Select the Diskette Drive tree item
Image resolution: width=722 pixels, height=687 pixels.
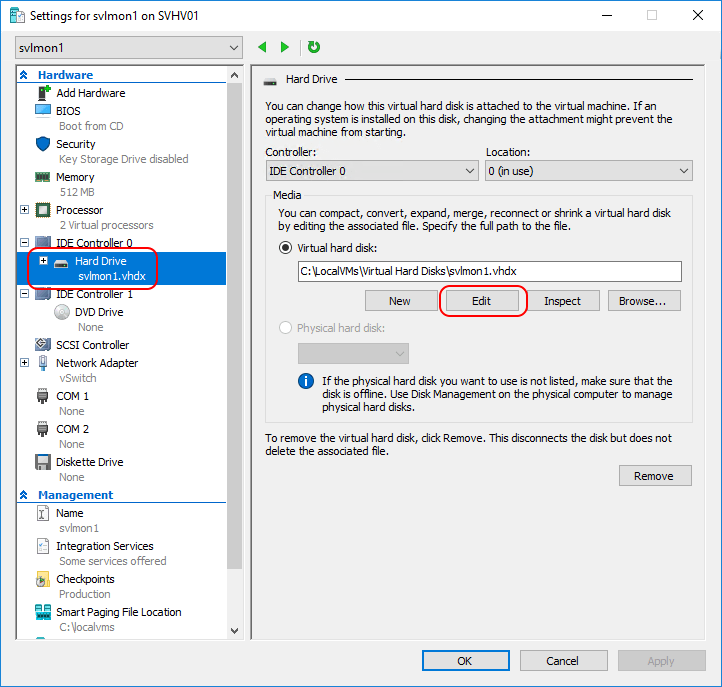(90, 462)
